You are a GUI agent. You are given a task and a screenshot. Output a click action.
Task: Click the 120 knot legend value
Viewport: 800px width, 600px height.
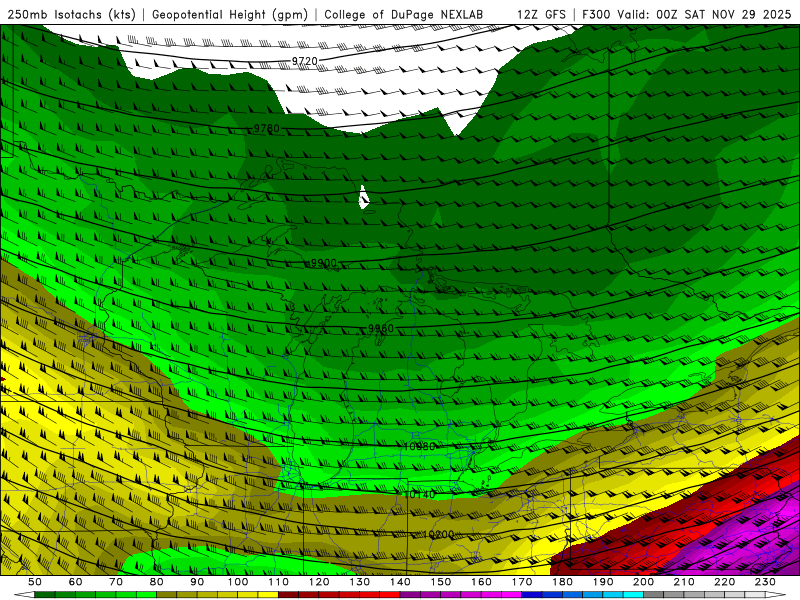coord(319,582)
